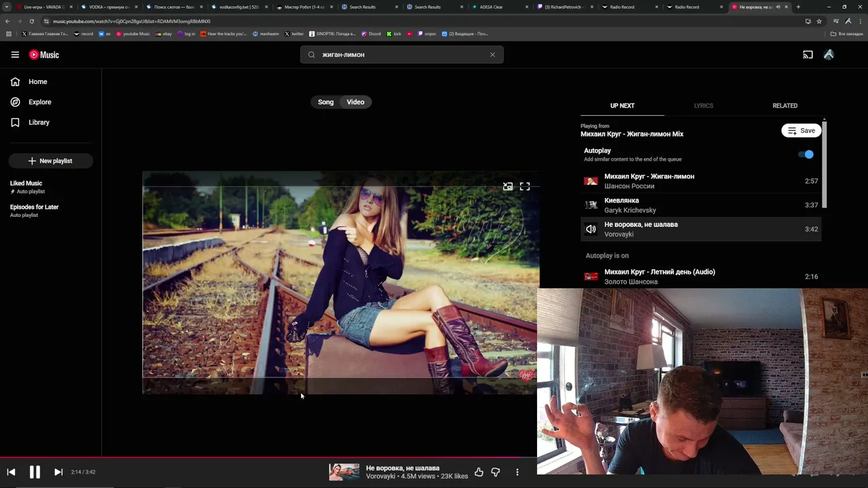This screenshot has height=488, width=868.
Task: Go to Home in sidebar
Action: pyautogui.click(x=29, y=82)
